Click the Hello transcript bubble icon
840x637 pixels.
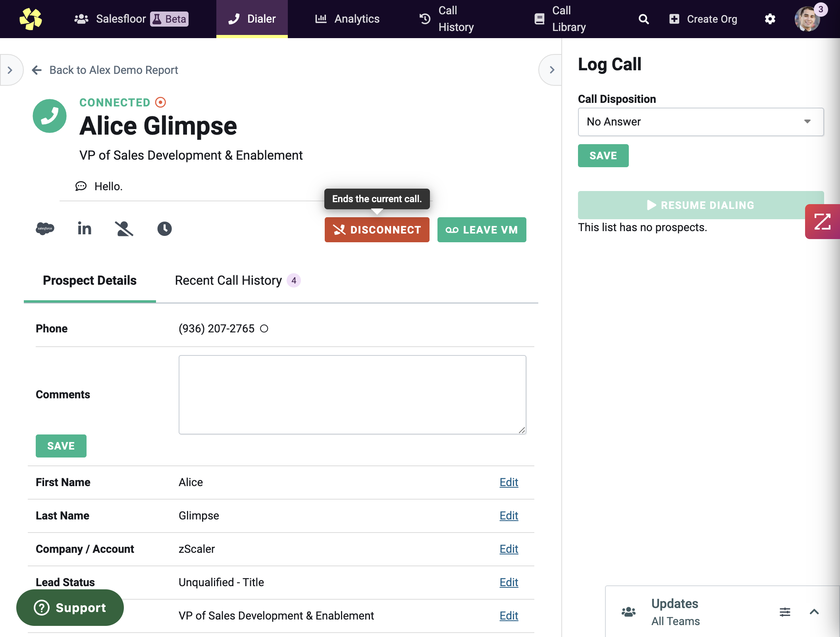click(81, 186)
